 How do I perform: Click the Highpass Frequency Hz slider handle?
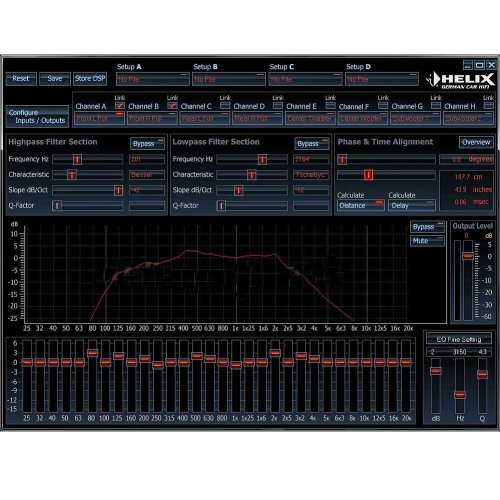tap(77, 159)
